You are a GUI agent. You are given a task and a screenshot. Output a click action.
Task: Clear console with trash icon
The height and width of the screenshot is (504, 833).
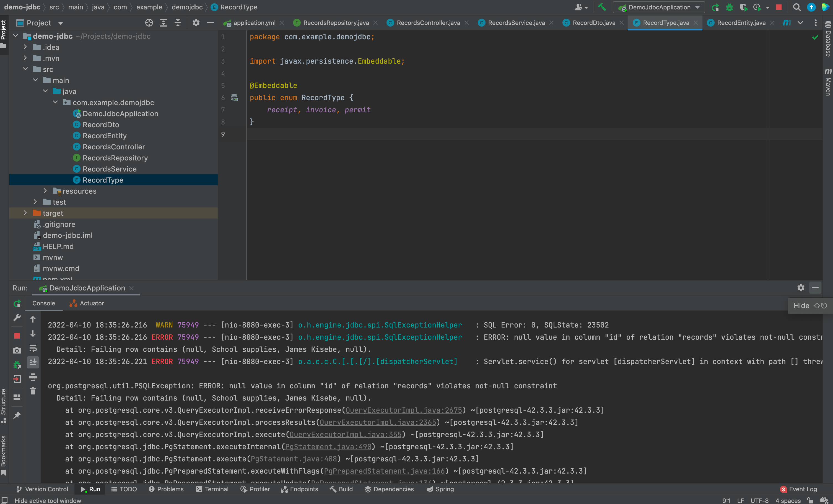click(x=33, y=391)
